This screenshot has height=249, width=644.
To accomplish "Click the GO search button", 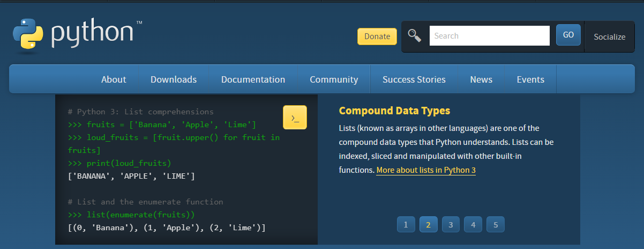I will point(568,35).
